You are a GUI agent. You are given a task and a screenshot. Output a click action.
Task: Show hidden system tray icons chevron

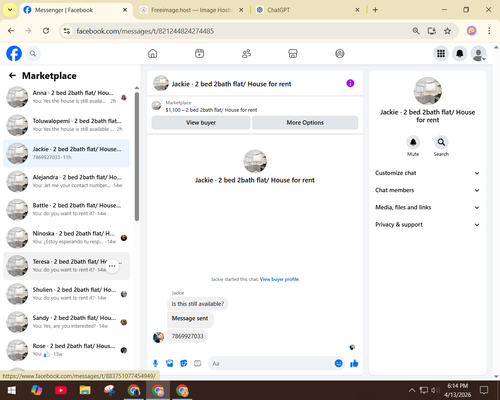coord(412,390)
